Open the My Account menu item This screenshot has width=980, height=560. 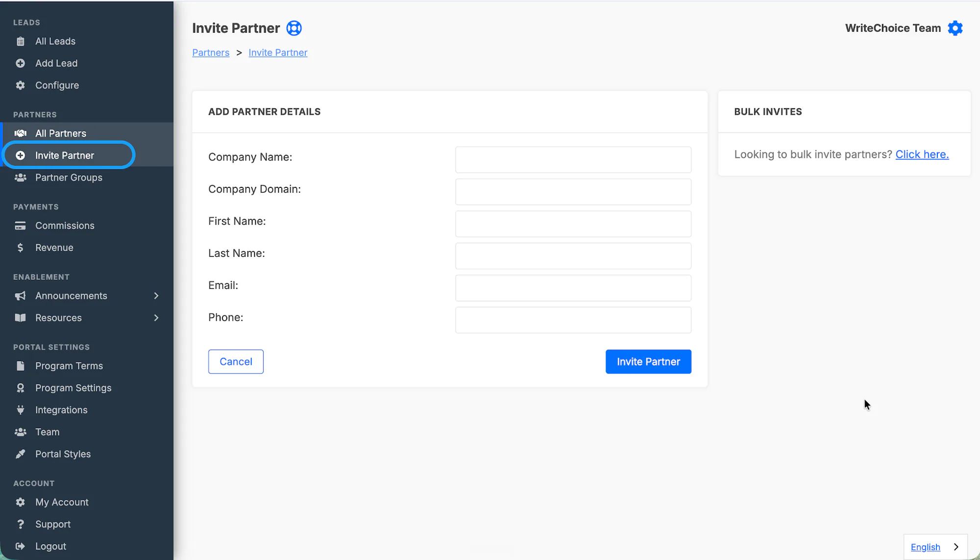click(x=62, y=502)
